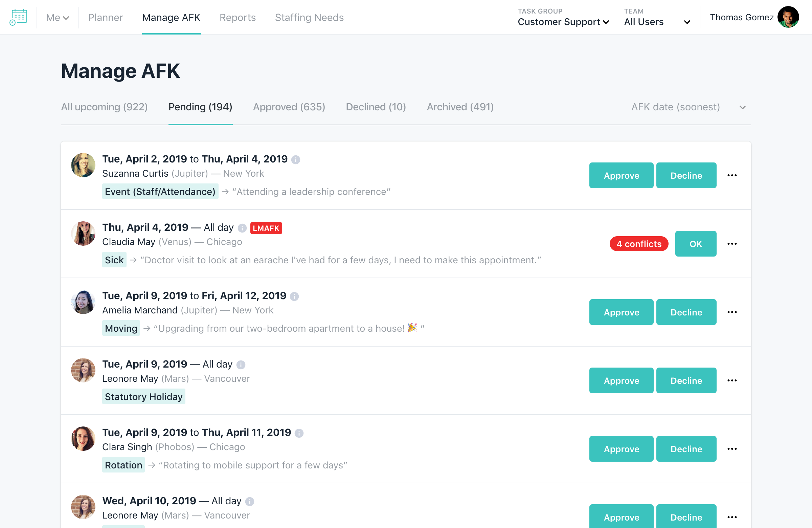Open the Task Group Customer Support dropdown
This screenshot has width=812, height=528.
coord(563,22)
